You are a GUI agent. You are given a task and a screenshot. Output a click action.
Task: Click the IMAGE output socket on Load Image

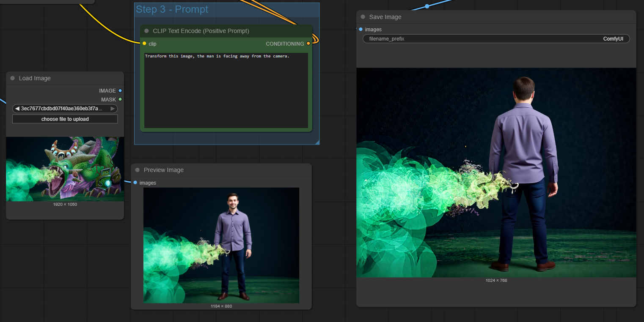pos(120,91)
